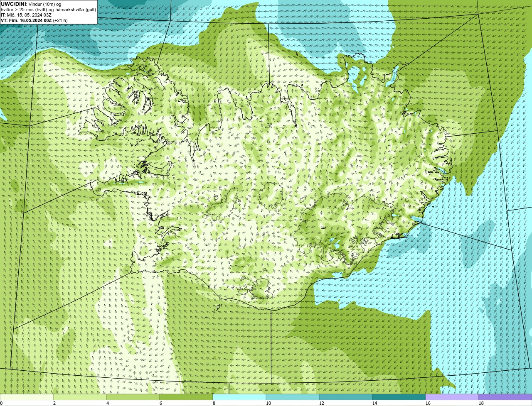The height and width of the screenshot is (406, 532).
Task: Click the purple swatch above 18 m/s
Action: click(x=505, y=397)
